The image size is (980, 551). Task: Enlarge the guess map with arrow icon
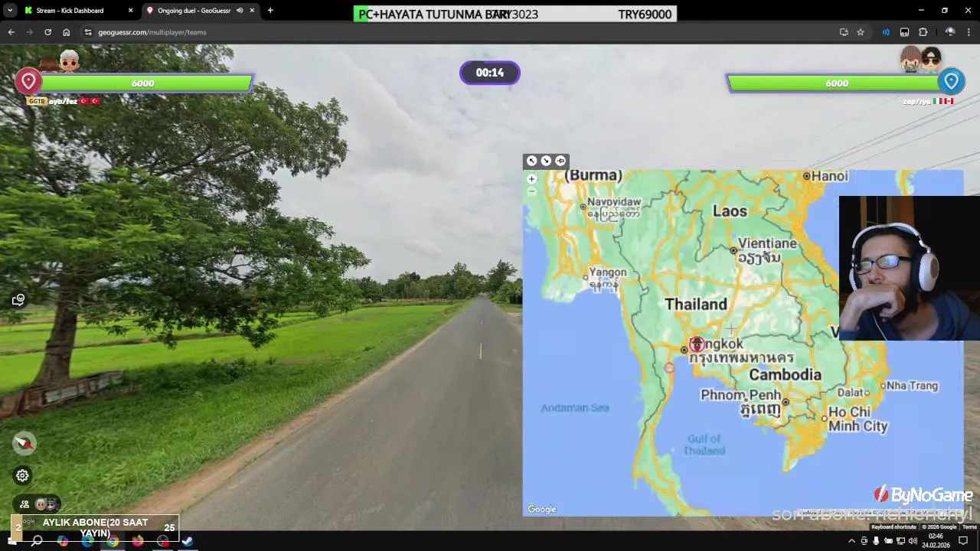[x=531, y=161]
